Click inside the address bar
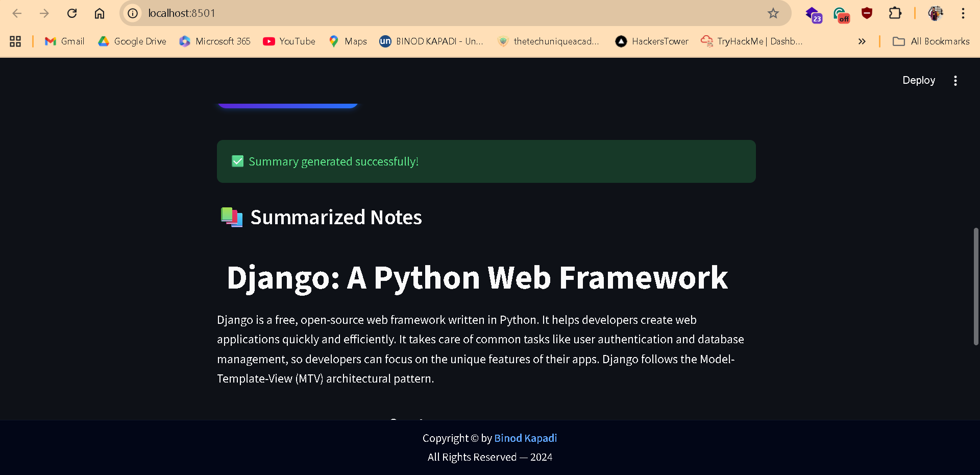The width and height of the screenshot is (980, 475). tap(357, 13)
